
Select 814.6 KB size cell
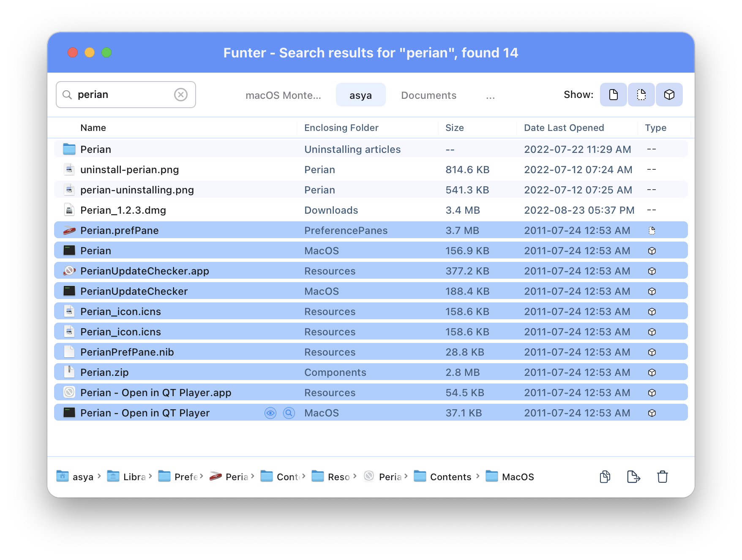click(467, 169)
